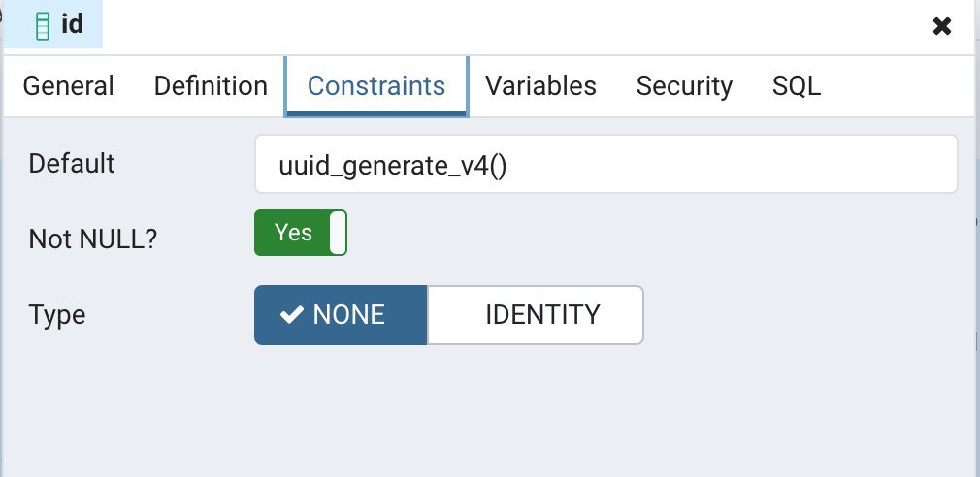Select NONE as the column type

(x=341, y=315)
